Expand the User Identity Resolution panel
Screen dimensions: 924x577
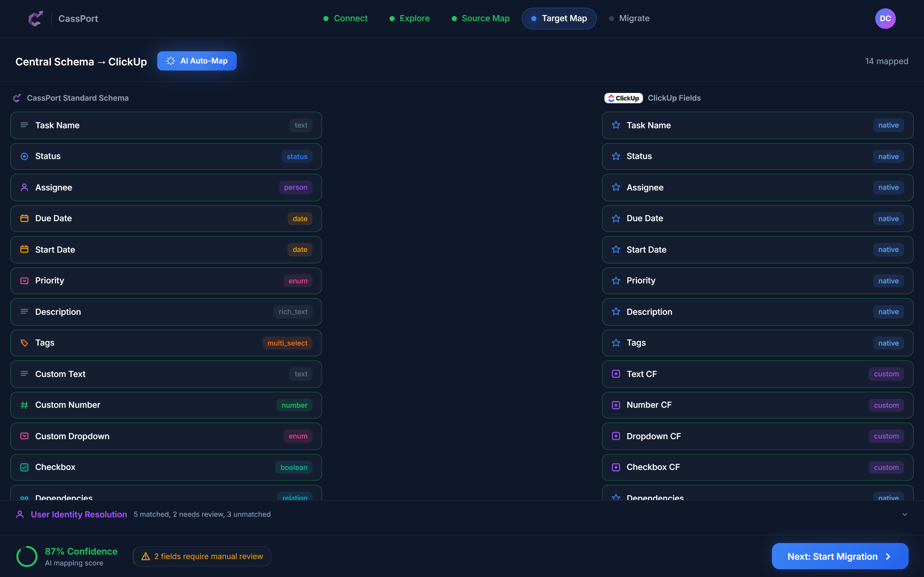904,514
